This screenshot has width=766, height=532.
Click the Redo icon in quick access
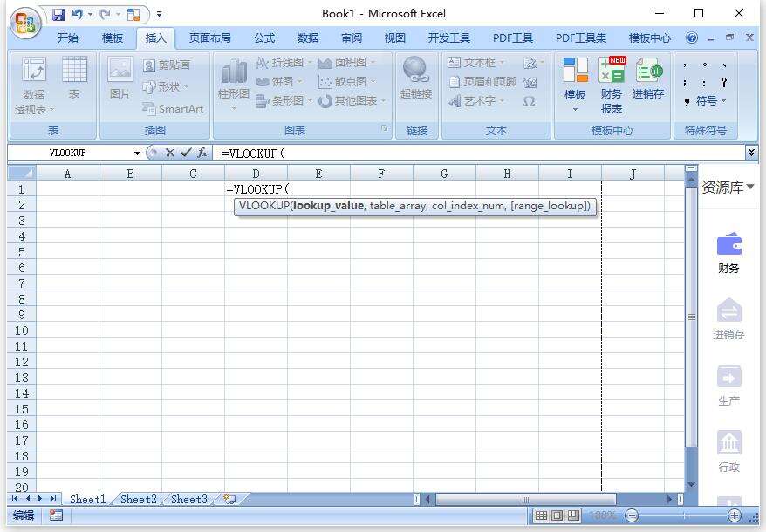[x=105, y=15]
